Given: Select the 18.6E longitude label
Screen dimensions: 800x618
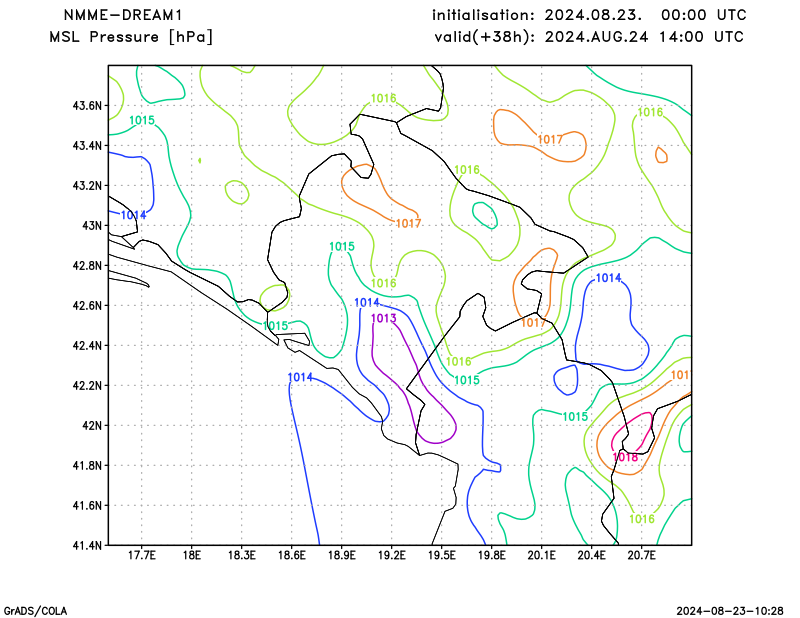Looking at the screenshot, I should point(291,555).
